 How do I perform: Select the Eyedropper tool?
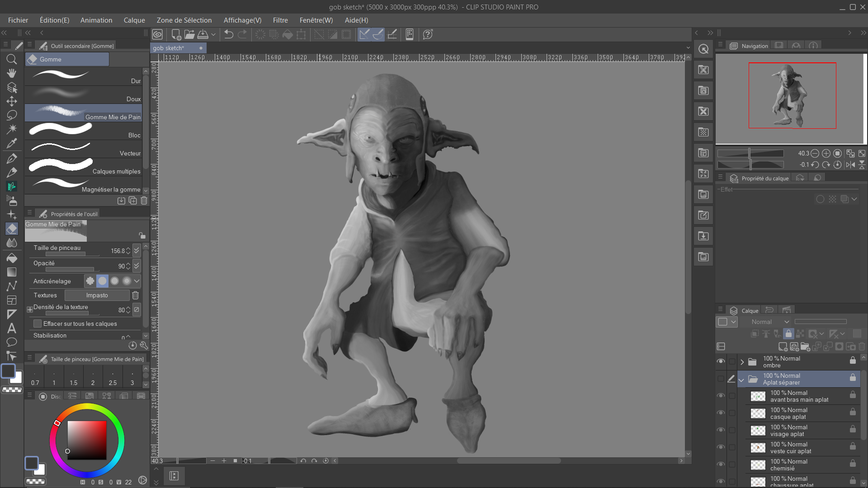click(x=12, y=143)
